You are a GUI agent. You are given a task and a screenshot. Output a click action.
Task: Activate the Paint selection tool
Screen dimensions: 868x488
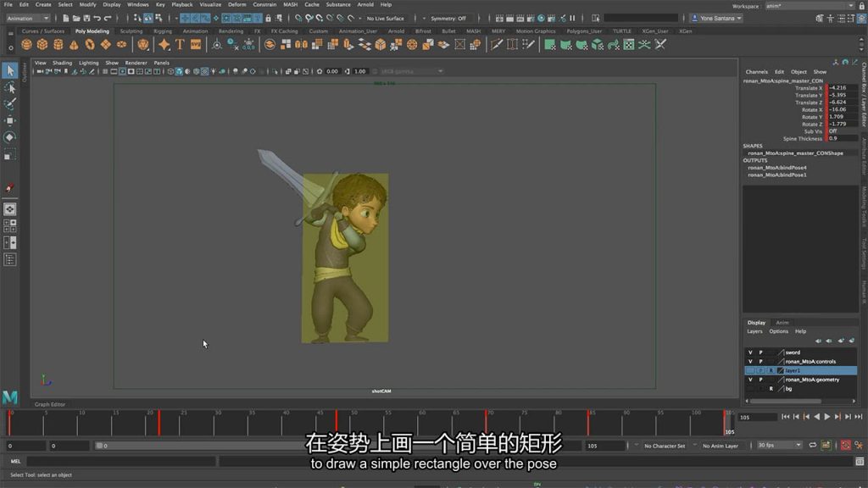coord(10,104)
